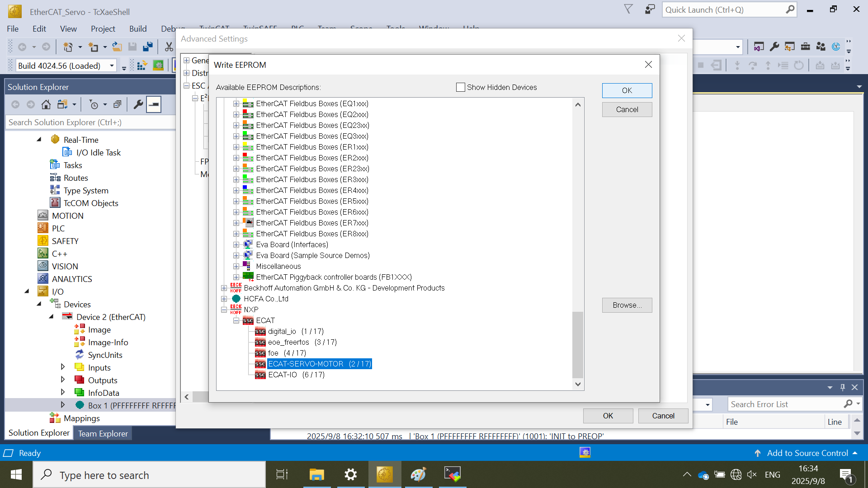The image size is (868, 488).
Task: Click the Save All toolbar icon
Action: pos(148,47)
